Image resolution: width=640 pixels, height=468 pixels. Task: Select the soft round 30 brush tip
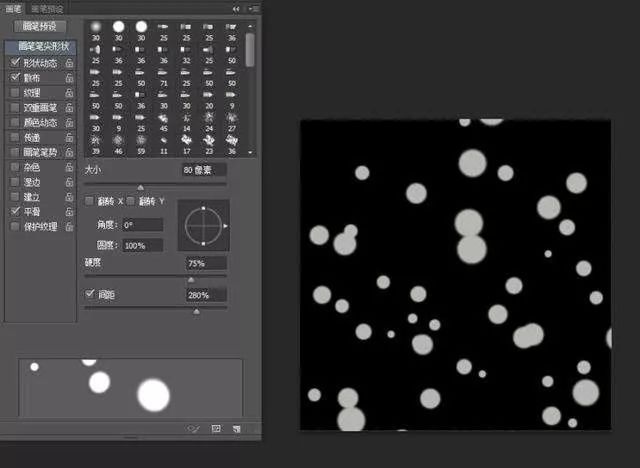click(96, 31)
